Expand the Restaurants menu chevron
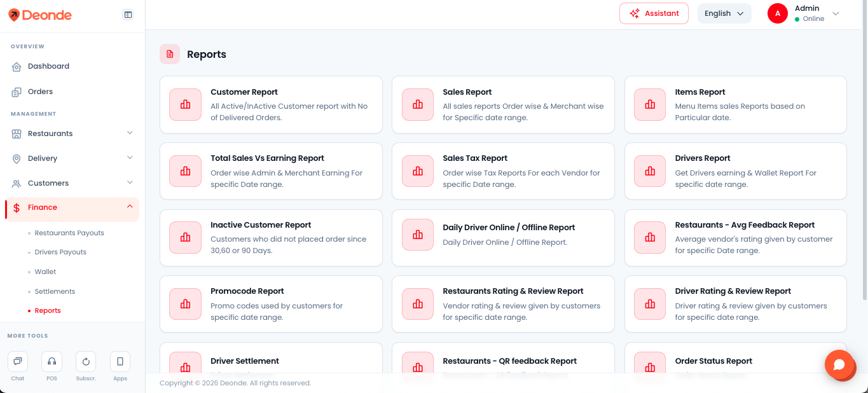This screenshot has height=393, width=868. click(130, 133)
